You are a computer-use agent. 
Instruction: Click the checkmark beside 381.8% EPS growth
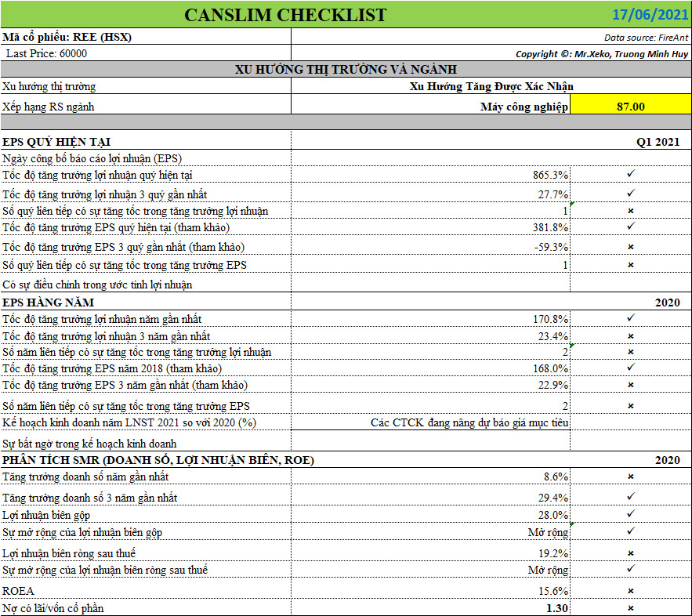(x=631, y=227)
